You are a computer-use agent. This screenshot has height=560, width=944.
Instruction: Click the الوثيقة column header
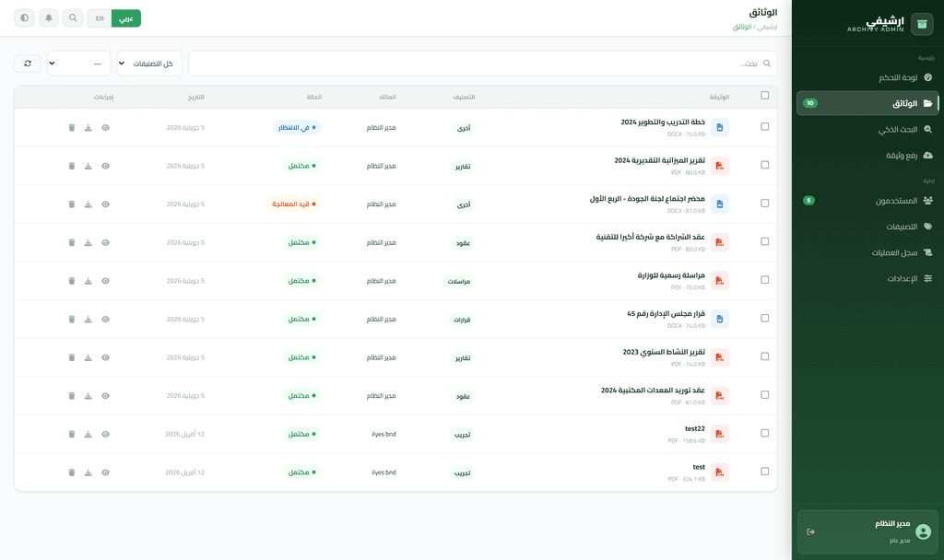[719, 97]
